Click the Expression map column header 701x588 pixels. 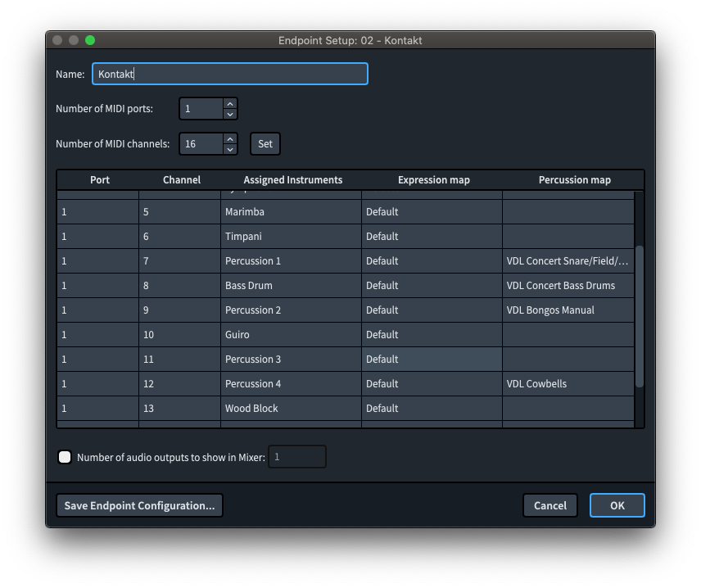[x=434, y=179]
